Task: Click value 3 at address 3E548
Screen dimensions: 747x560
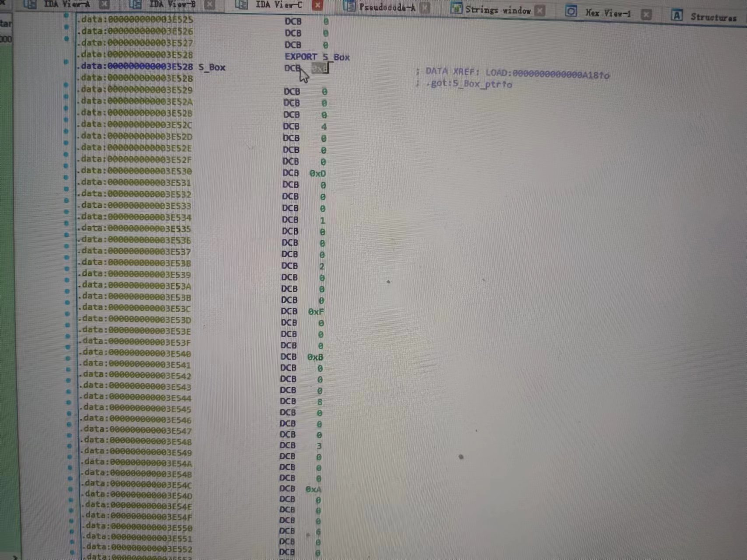Action: click(319, 446)
